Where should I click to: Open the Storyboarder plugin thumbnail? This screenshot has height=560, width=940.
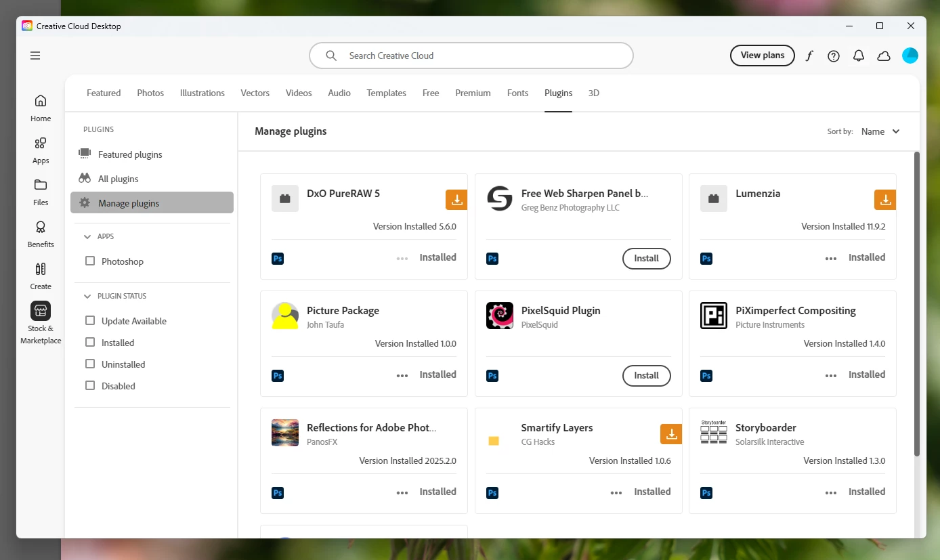point(714,433)
